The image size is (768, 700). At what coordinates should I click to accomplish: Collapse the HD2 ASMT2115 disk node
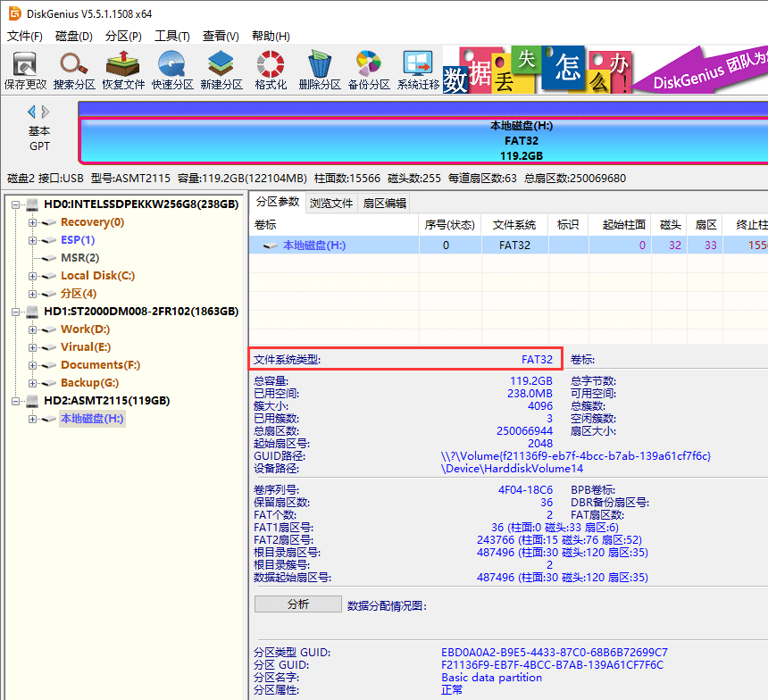coord(16,401)
